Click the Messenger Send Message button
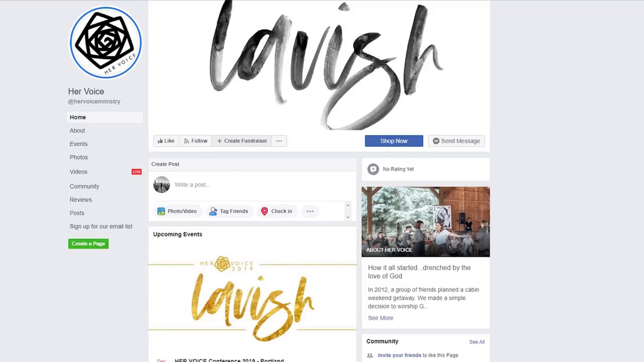This screenshot has width=644, height=362. (456, 141)
